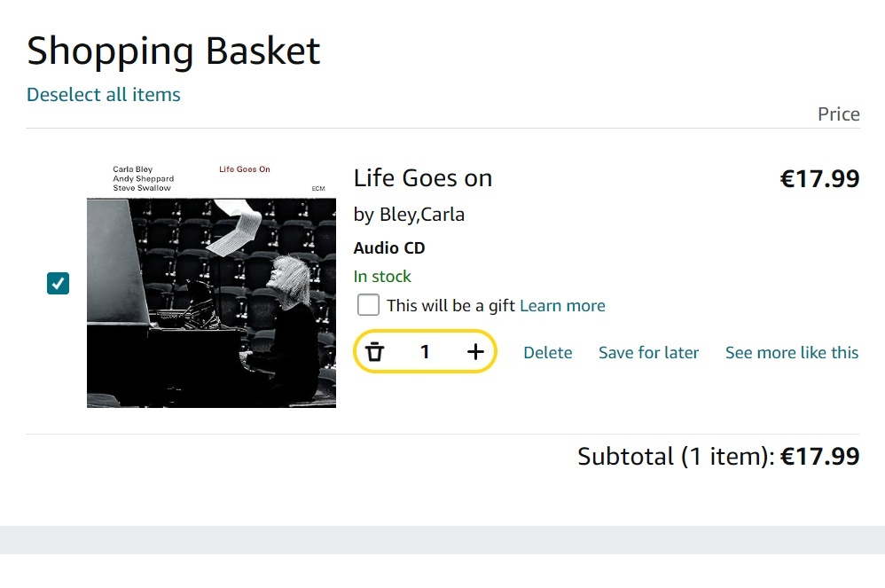885x588 pixels.
Task: Click the trash icon in quantity stepper
Action: tap(375, 352)
